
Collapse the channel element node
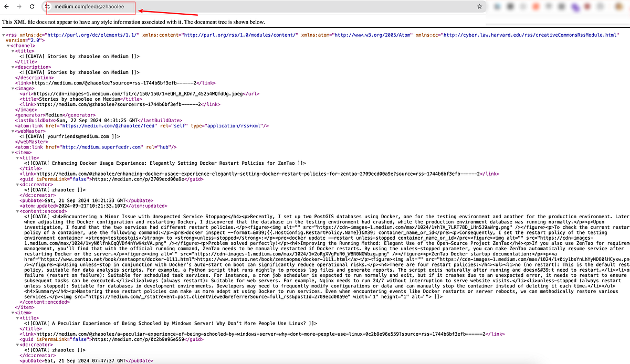point(8,46)
